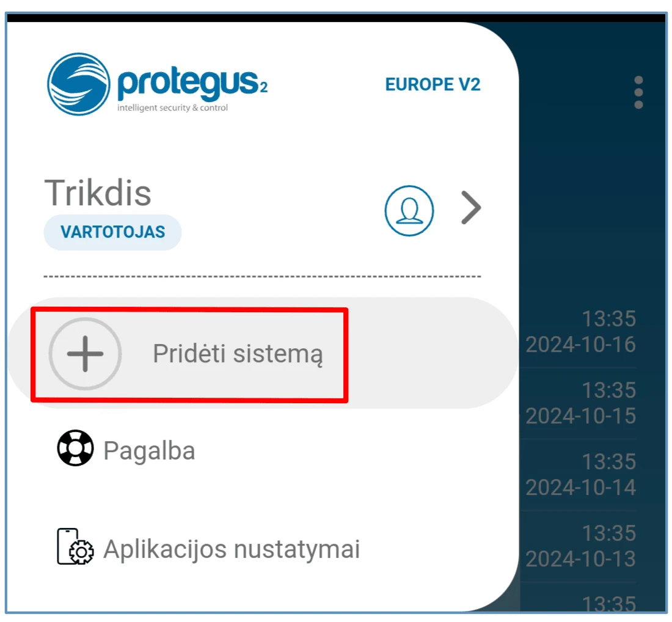Image resolution: width=672 pixels, height=622 pixels.
Task: Select the event dated 2024-10-14
Action: click(581, 475)
